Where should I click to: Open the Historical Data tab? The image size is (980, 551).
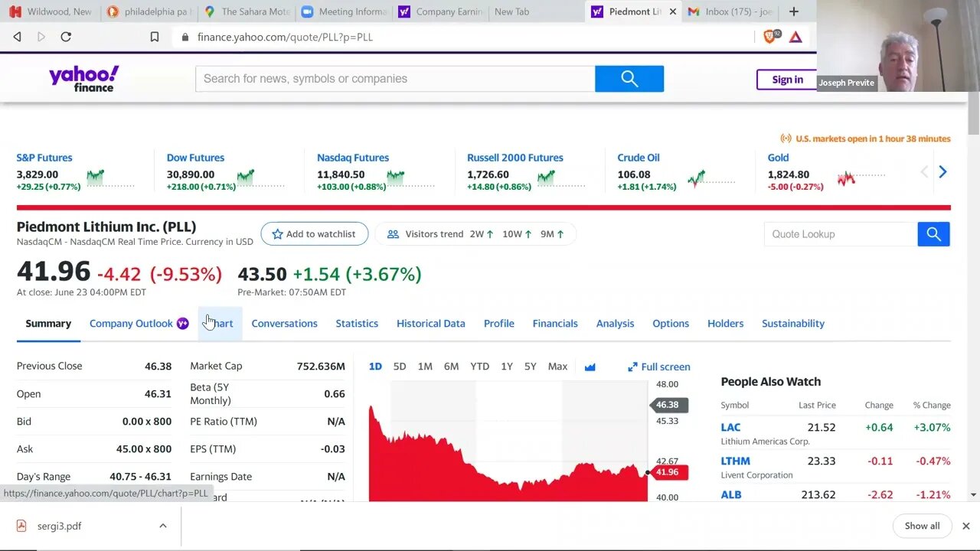click(x=431, y=324)
